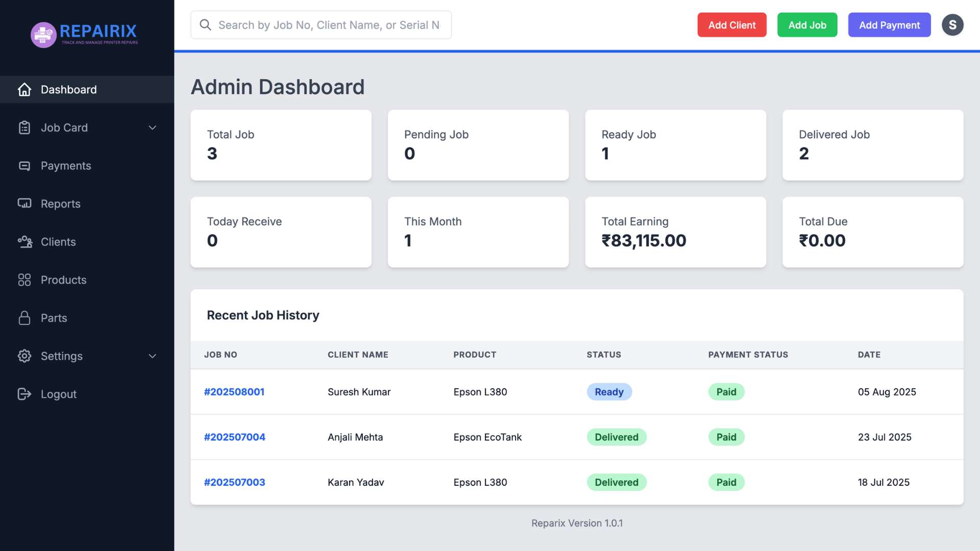
Task: Open the search magnifier icon
Action: click(206, 24)
